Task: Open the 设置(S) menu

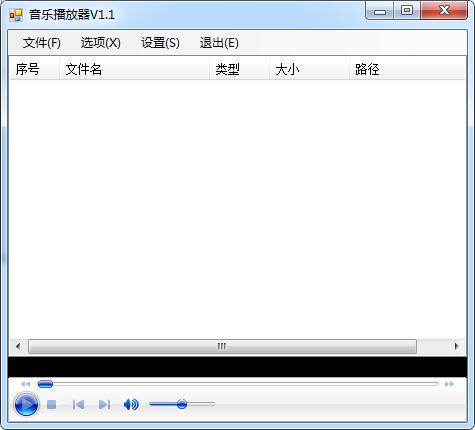Action: [x=160, y=43]
